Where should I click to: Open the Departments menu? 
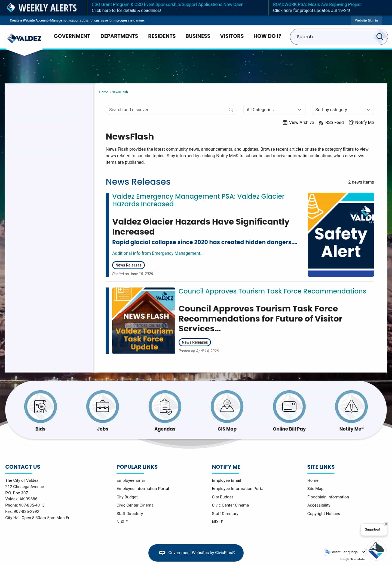[119, 36]
